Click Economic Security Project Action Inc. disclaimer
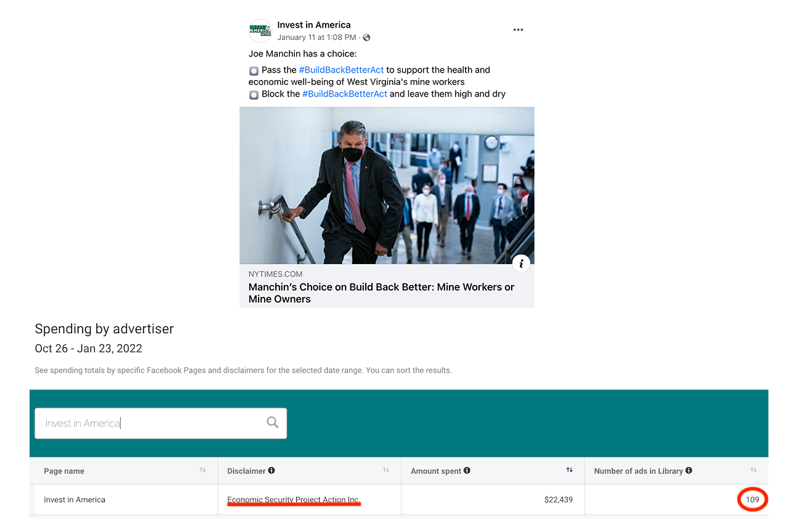 (293, 499)
